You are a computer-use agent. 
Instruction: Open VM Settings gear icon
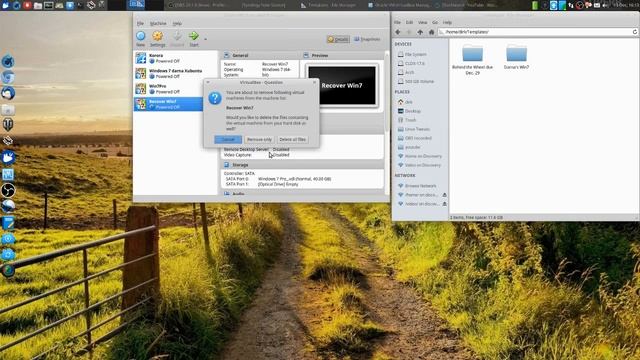158,36
